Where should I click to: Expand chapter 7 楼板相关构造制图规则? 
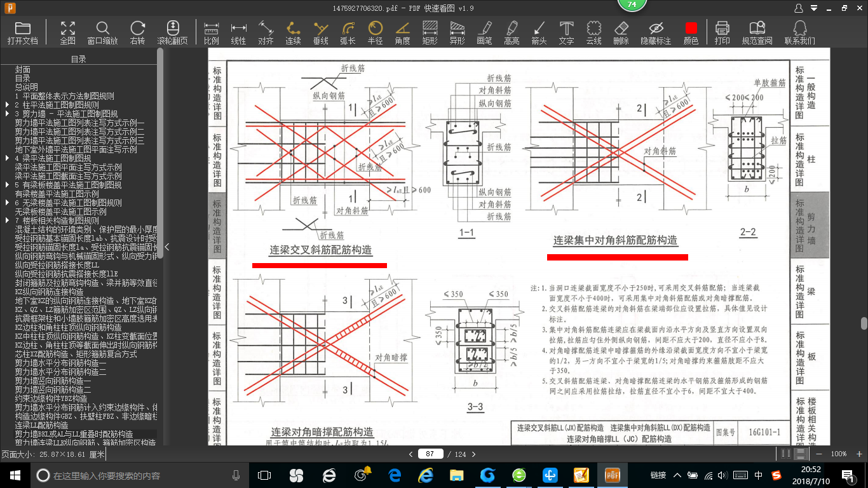(x=7, y=220)
